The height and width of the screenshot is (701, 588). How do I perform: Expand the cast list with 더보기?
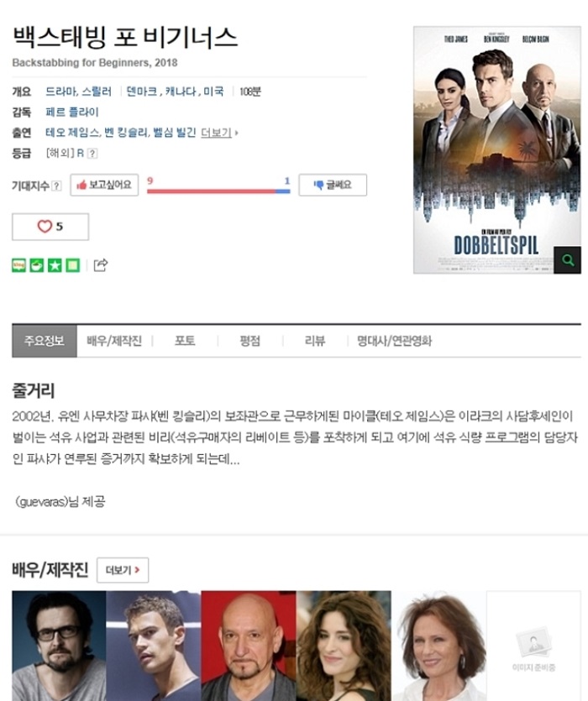pyautogui.click(x=219, y=133)
